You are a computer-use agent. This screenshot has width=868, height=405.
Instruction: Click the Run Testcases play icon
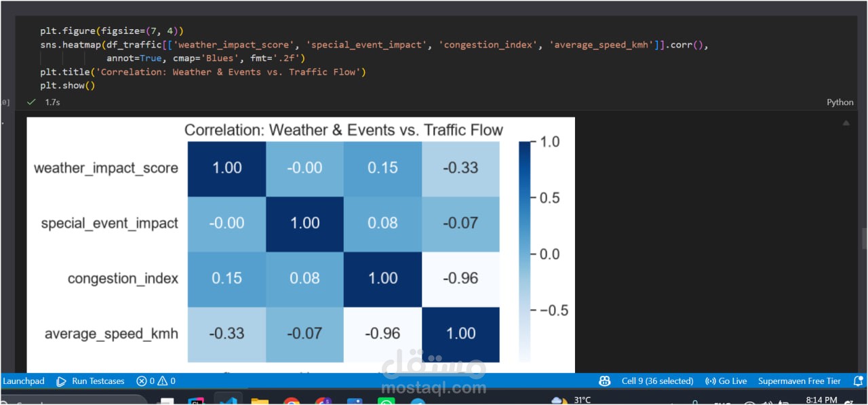62,381
